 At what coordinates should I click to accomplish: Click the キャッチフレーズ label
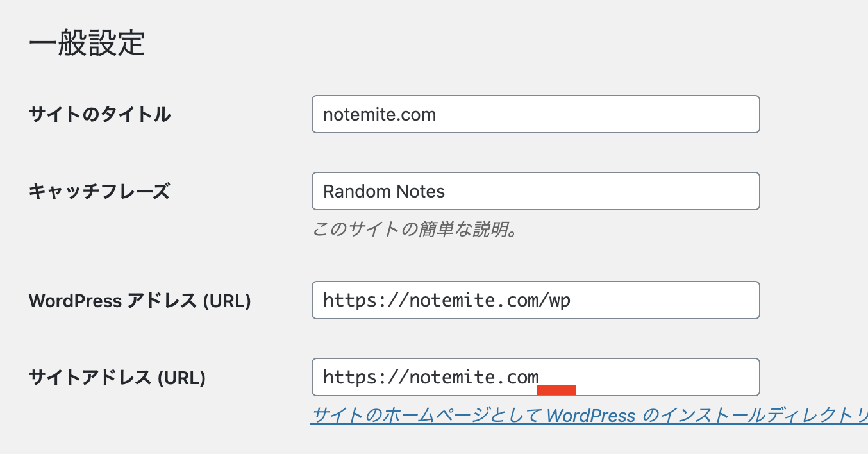pyautogui.click(x=99, y=191)
